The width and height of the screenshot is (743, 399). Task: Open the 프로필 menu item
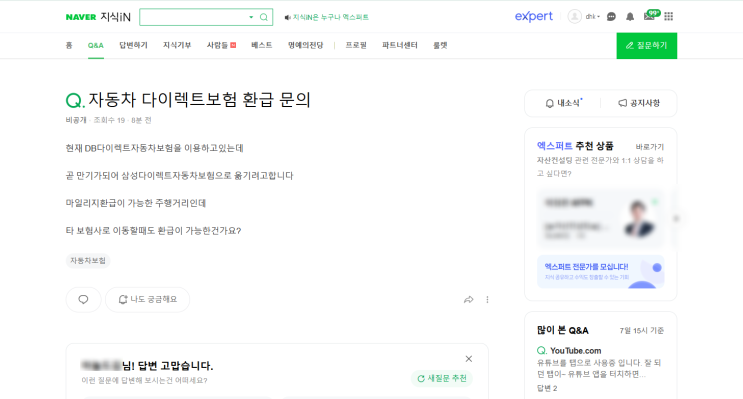pos(356,45)
